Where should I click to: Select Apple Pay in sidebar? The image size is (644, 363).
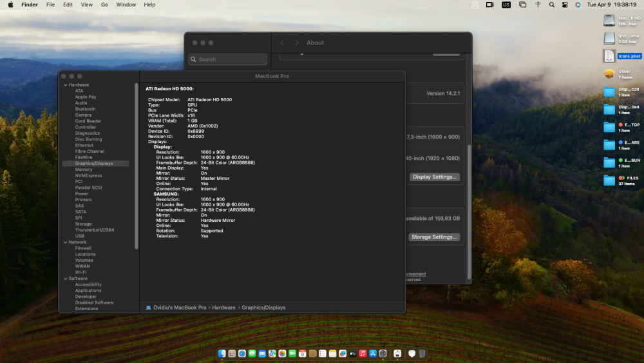(x=86, y=97)
